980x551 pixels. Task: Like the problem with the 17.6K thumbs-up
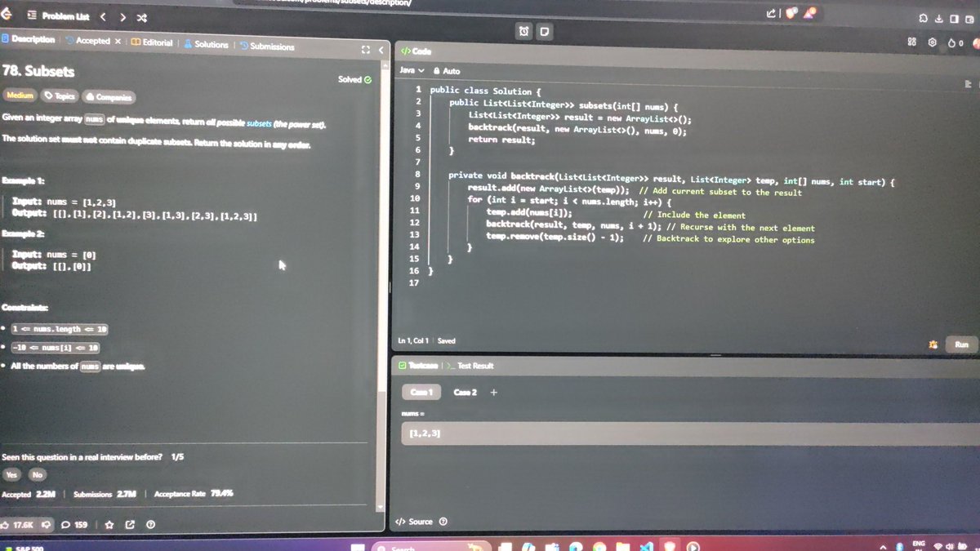17,524
